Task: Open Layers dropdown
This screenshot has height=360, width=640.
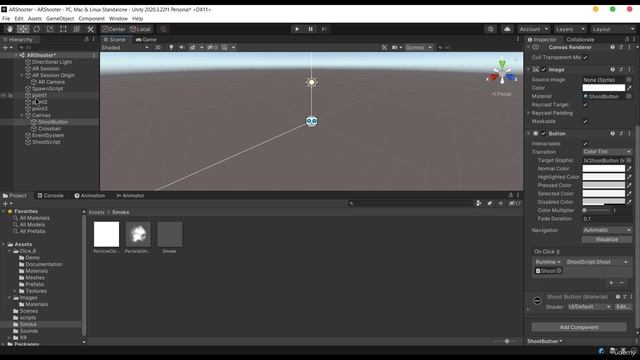Action: pyautogui.click(x=570, y=29)
